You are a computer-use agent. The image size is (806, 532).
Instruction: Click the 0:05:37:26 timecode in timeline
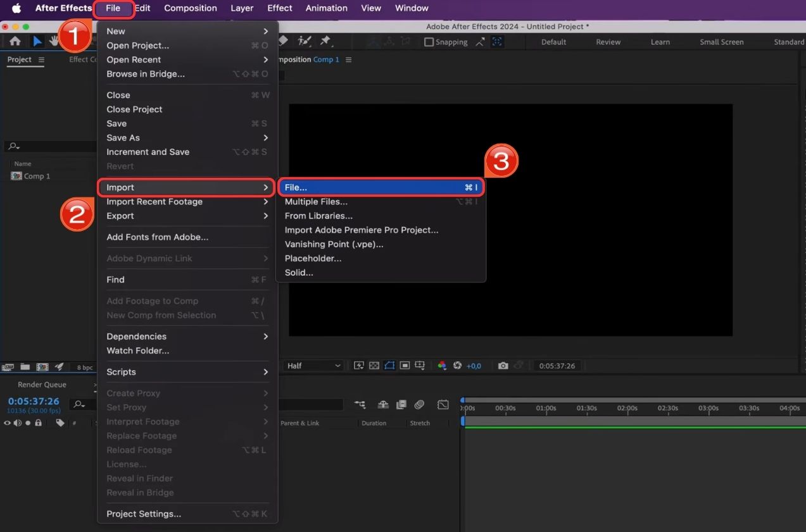point(34,401)
